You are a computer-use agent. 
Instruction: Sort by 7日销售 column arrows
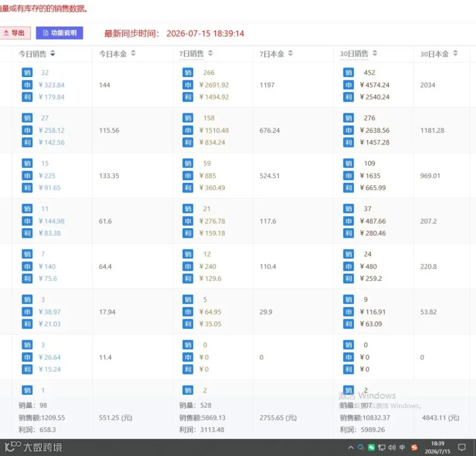[x=210, y=54]
